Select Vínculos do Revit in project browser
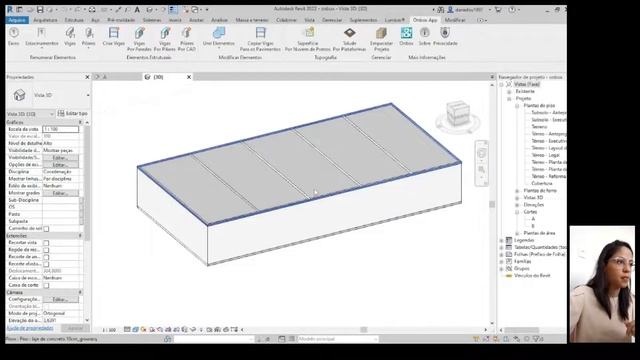 click(532, 276)
